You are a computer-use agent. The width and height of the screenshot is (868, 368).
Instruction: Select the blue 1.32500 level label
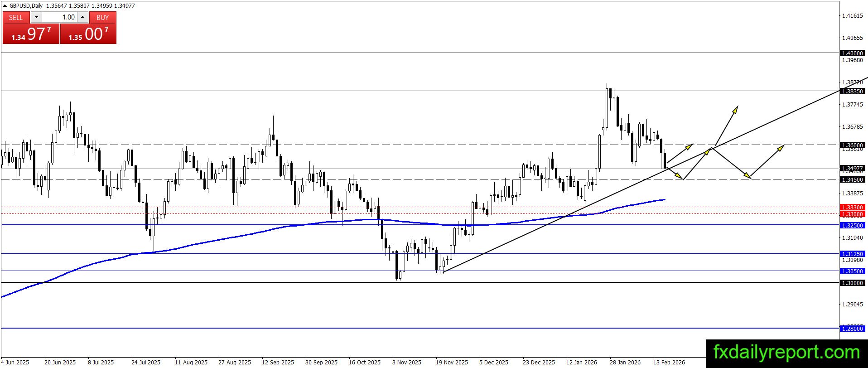click(x=852, y=225)
